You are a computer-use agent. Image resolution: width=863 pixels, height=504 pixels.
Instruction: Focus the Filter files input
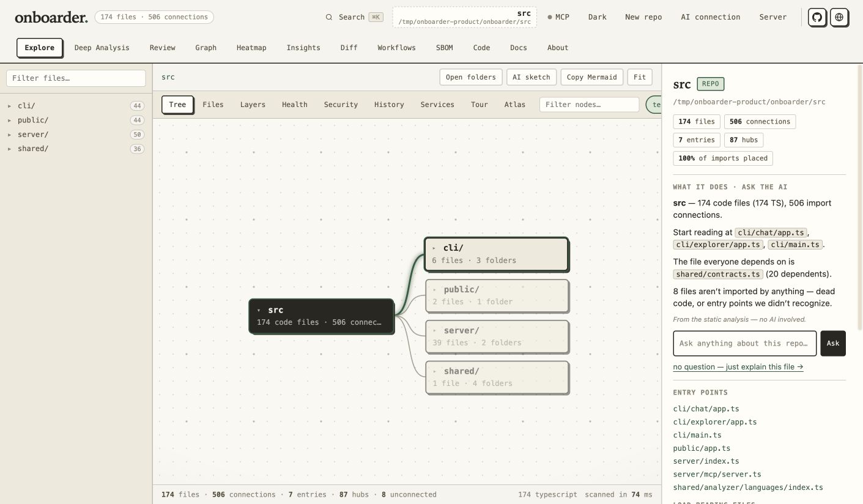(x=76, y=78)
